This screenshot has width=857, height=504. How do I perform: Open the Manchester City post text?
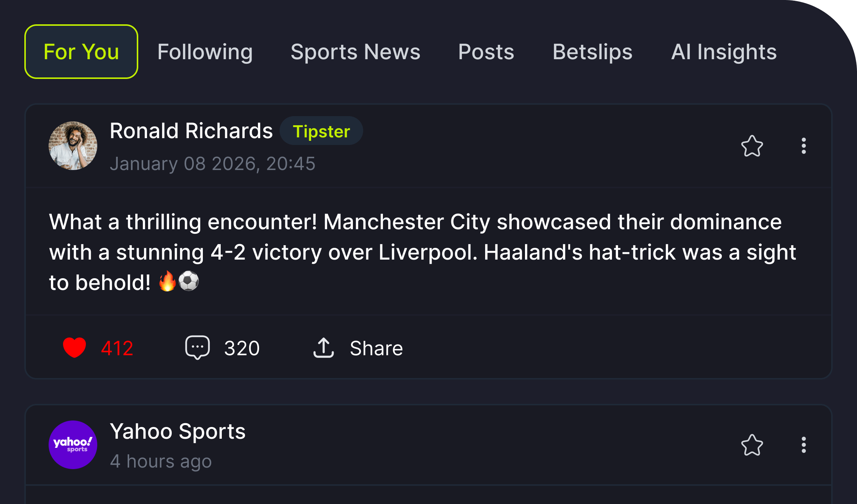[x=418, y=252]
